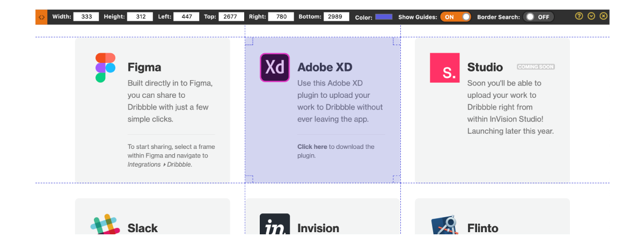Click the Adobe XD heading
Viewport: 644px width, 244px height.
tap(325, 67)
